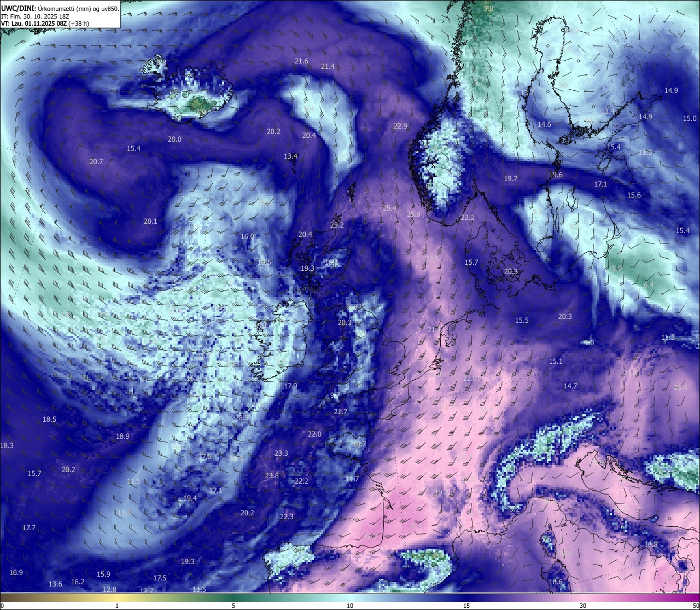Click the 22.3 value label on the map
700x610 pixels.
(x=287, y=517)
